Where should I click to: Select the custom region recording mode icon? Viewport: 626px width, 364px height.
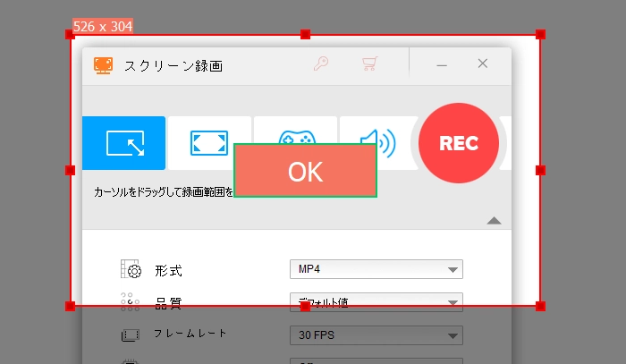123,143
